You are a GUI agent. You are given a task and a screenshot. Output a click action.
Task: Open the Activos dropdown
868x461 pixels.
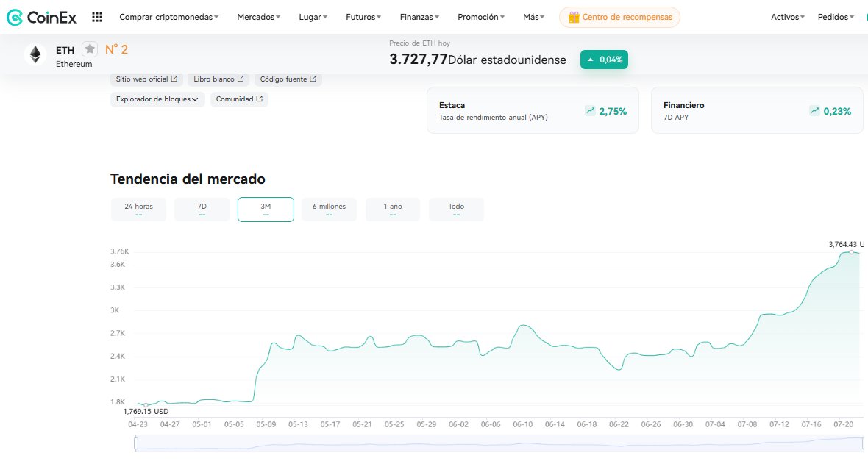click(x=787, y=16)
